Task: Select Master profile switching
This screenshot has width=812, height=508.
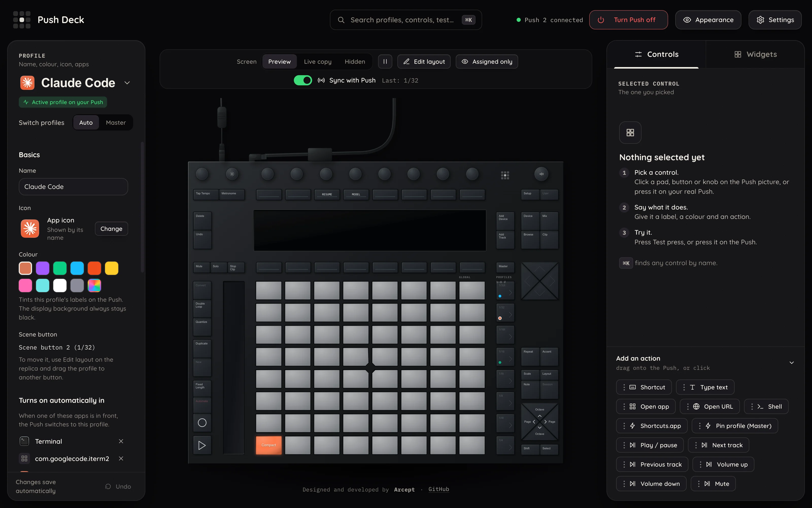Action: pyautogui.click(x=116, y=122)
